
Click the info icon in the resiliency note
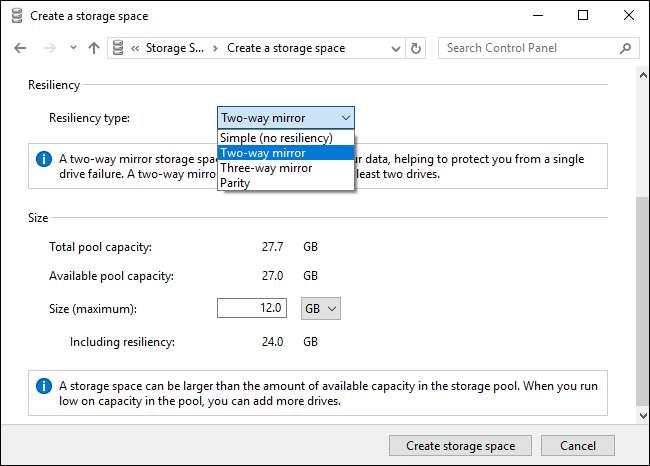tap(44, 159)
